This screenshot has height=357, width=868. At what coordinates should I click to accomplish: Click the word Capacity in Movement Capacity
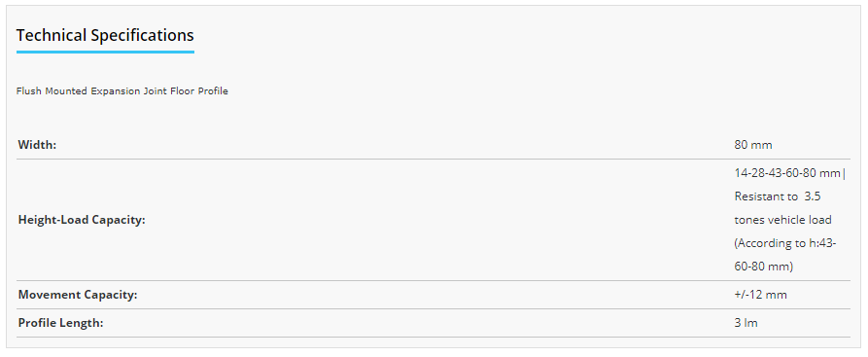110,295
